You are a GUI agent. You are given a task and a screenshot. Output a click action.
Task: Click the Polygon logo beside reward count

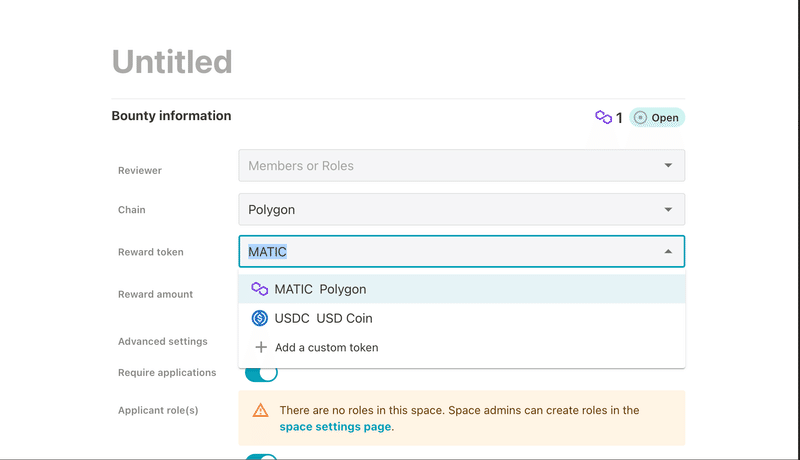point(604,117)
